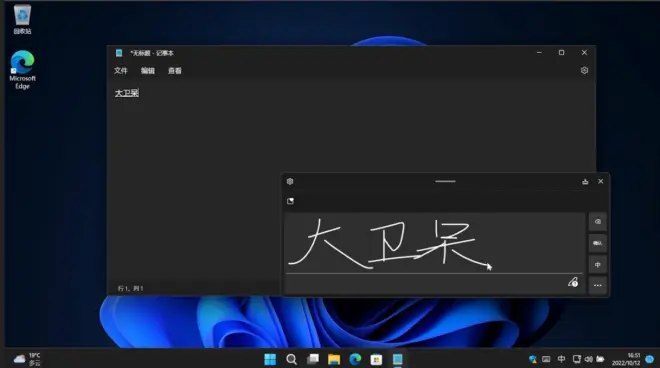Open Notepad settings gear
Screen dimensions: 660x368
click(584, 70)
